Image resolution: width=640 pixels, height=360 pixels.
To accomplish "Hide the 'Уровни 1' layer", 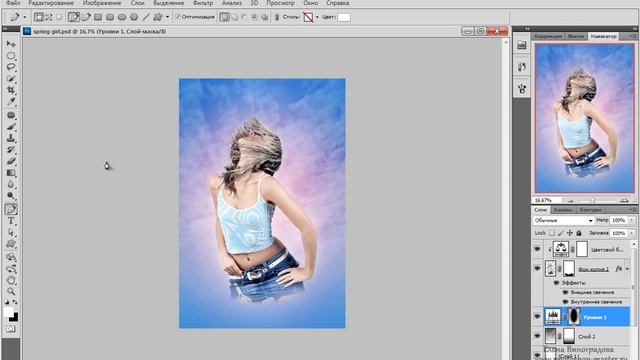I will click(x=537, y=317).
